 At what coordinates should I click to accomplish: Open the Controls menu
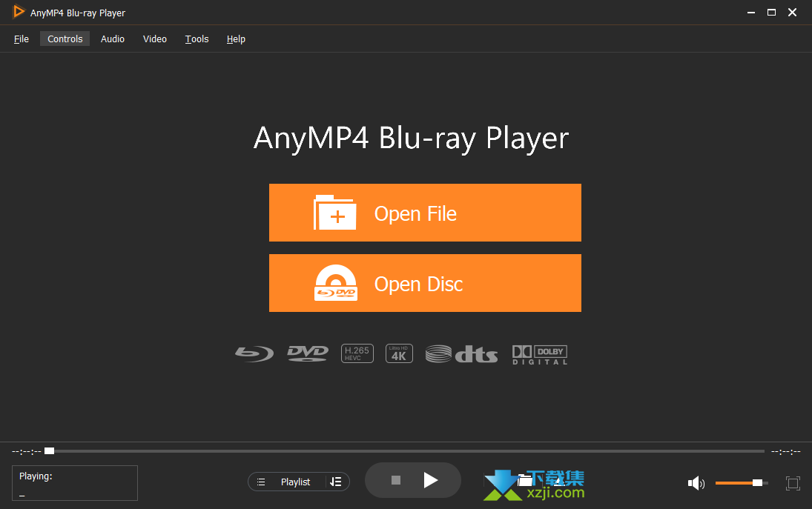65,39
